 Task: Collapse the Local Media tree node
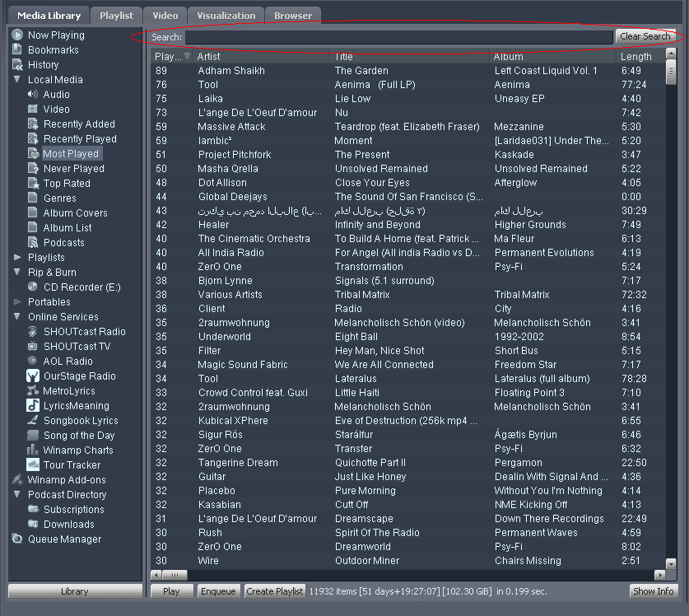coord(17,79)
